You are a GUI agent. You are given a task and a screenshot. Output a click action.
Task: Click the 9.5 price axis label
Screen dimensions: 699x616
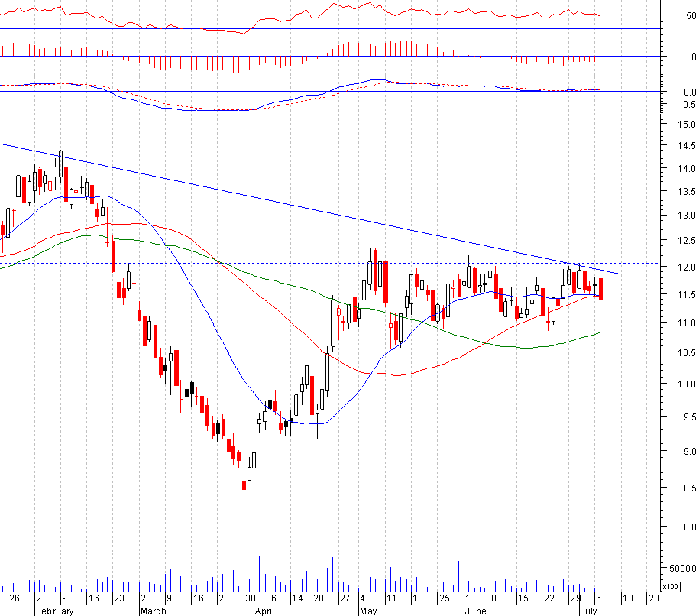[x=689, y=417]
